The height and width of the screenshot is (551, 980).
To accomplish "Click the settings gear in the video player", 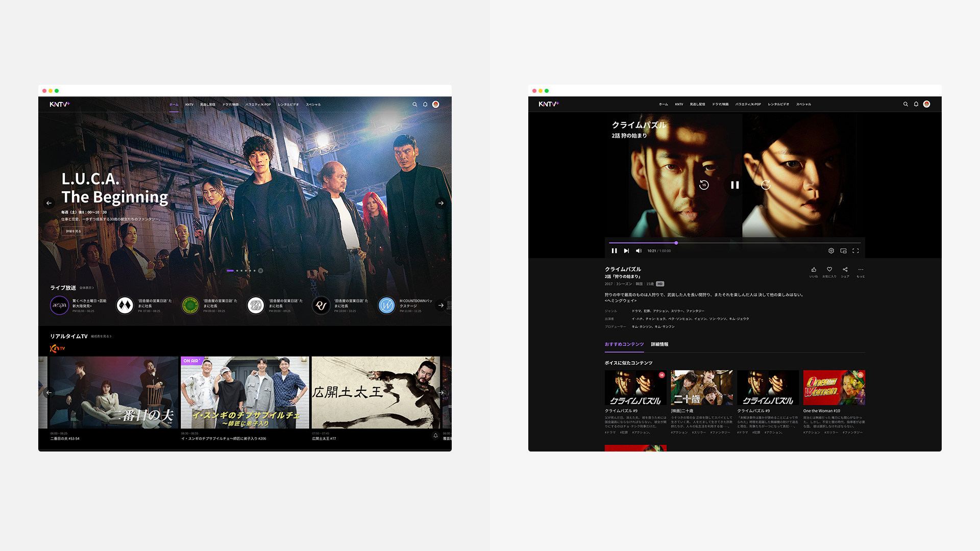I will pos(831,251).
